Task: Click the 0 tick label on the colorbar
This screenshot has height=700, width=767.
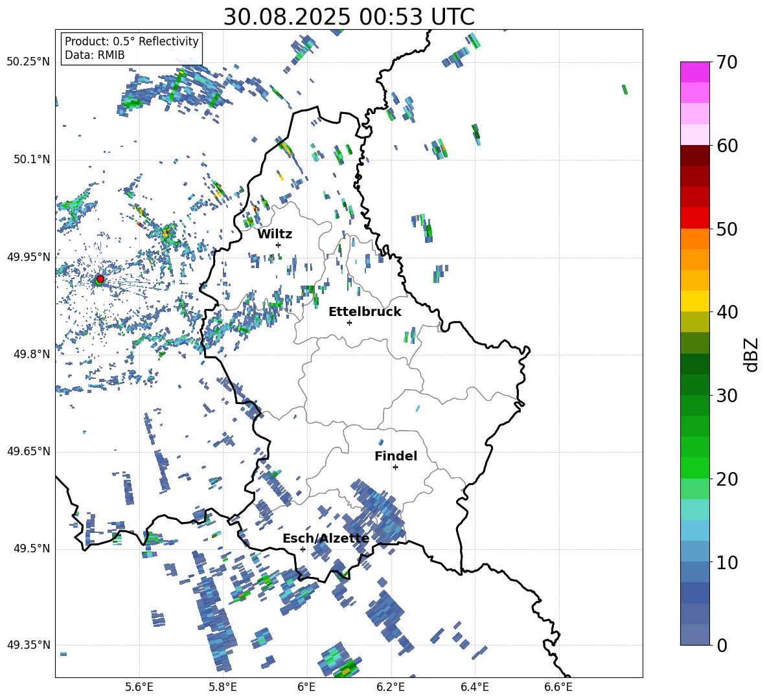Action: point(722,645)
